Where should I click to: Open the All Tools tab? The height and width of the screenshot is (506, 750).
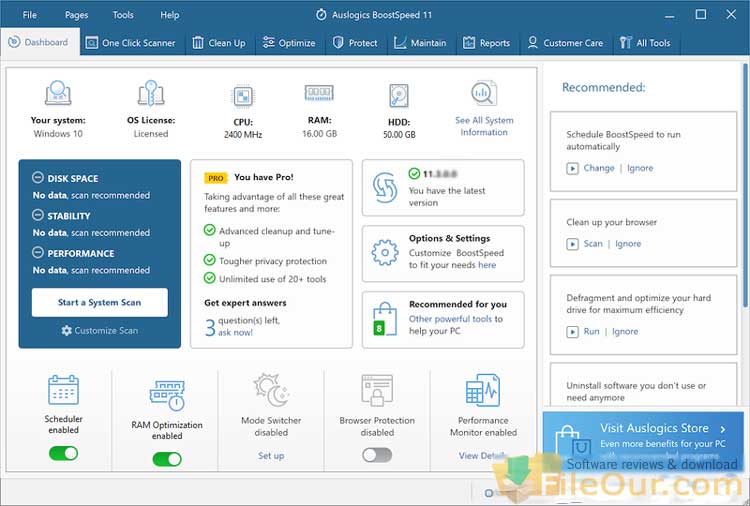point(646,43)
